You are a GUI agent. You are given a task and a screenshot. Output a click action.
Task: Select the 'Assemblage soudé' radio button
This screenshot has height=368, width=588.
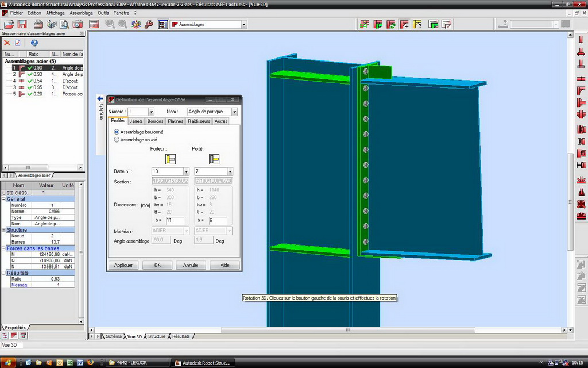(x=117, y=139)
